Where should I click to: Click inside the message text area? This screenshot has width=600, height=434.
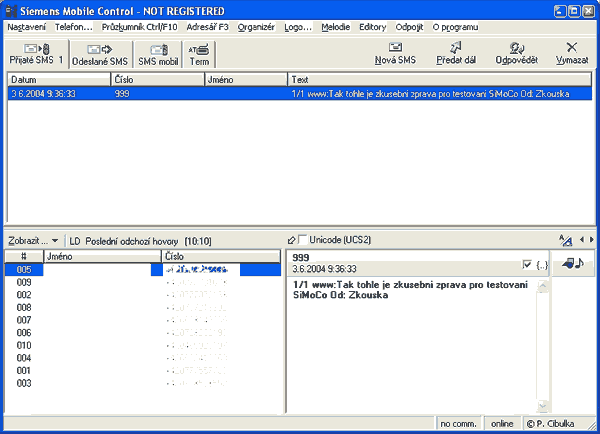tap(412, 346)
